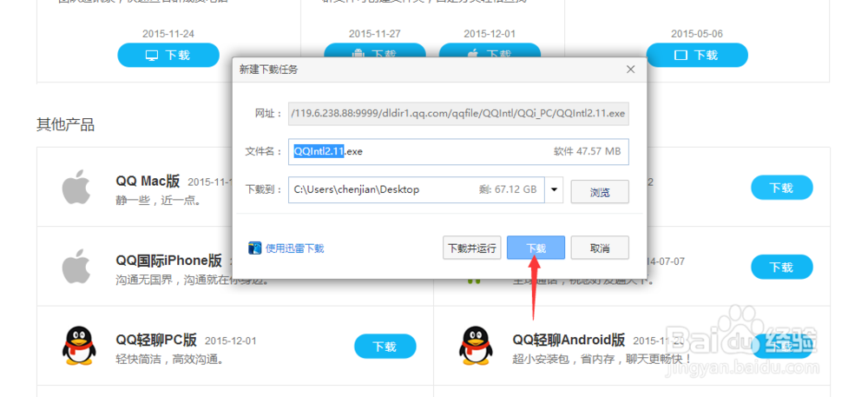Viewport: 868px width, 397px height.
Task: Click 浏览 to browse for a folder
Action: tap(600, 192)
